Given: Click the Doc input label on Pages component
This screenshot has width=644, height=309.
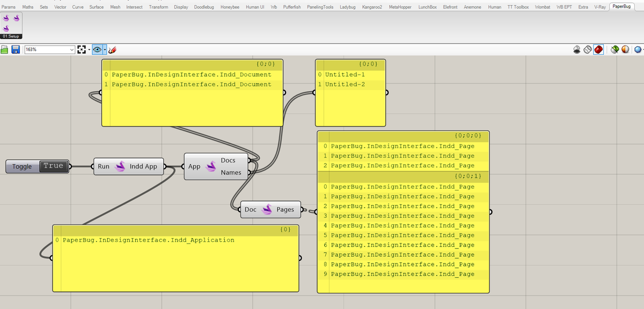Looking at the screenshot, I should point(251,209).
